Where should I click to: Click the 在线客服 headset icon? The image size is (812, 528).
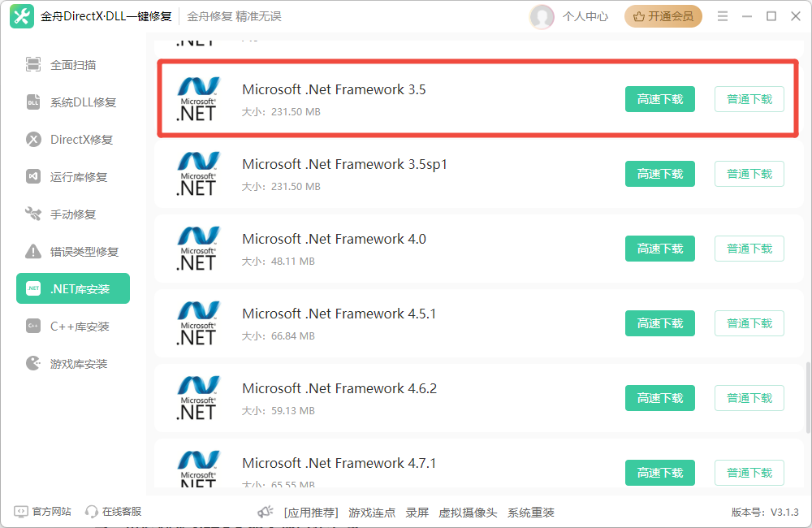click(x=91, y=512)
